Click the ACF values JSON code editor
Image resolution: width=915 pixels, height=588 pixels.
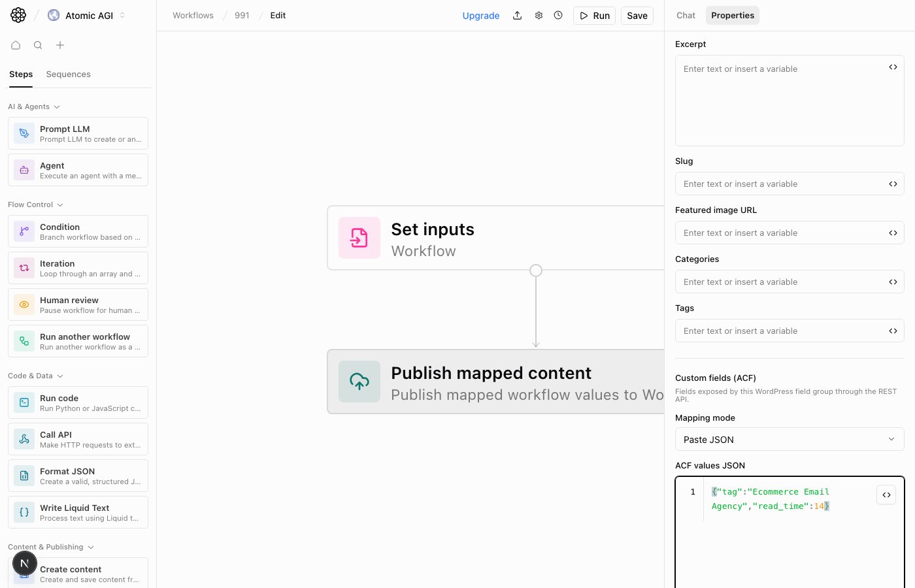point(790,532)
